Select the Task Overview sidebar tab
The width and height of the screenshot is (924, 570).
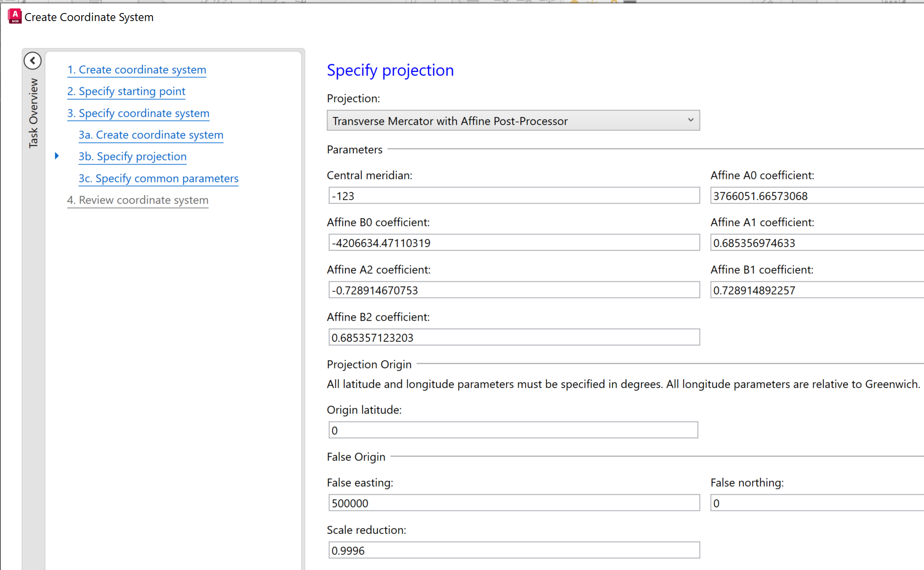(33, 112)
